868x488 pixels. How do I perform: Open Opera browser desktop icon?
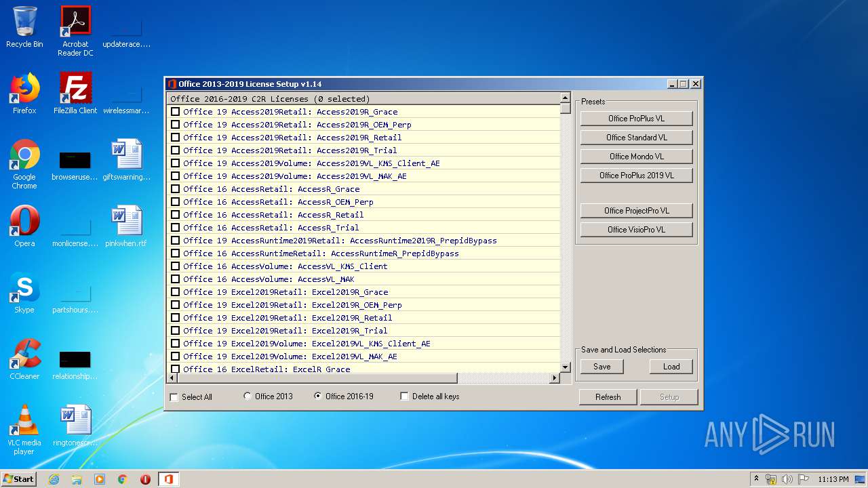[x=24, y=226]
